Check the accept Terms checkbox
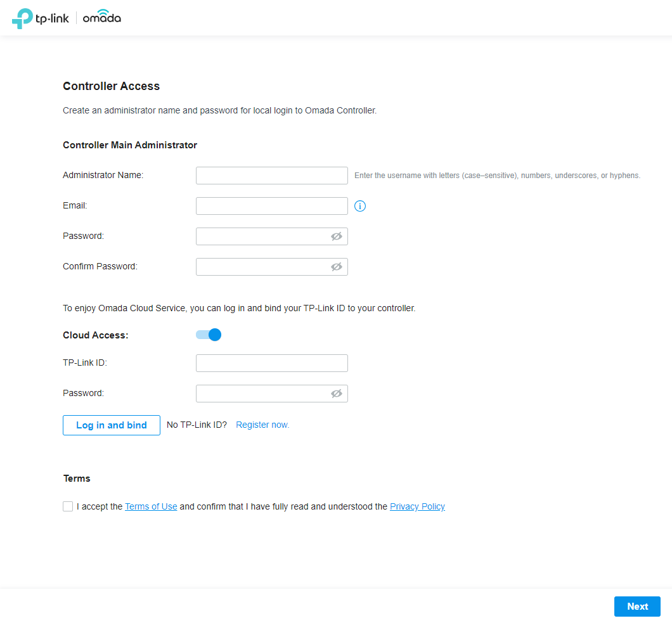This screenshot has height=623, width=672. 68,506
